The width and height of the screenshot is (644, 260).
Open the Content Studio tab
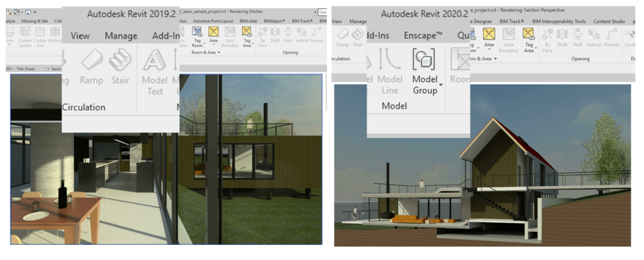tap(609, 21)
